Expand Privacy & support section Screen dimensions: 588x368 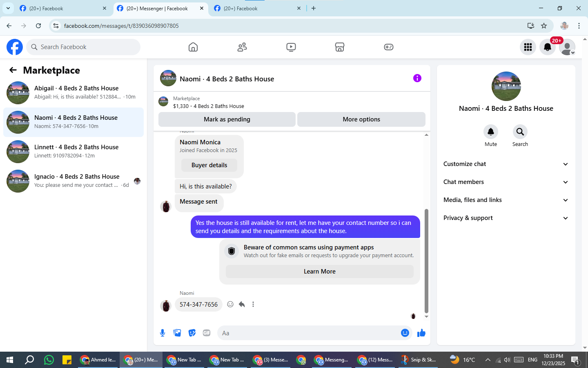tap(506, 218)
